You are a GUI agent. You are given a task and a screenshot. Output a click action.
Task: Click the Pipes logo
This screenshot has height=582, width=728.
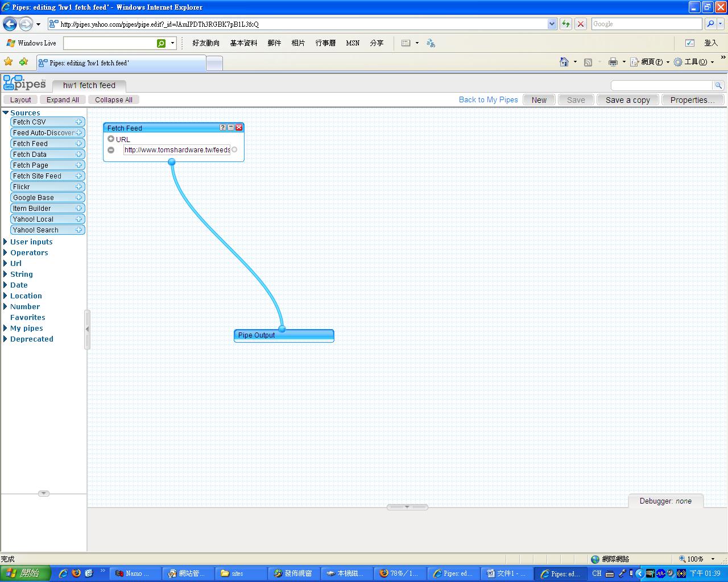click(x=24, y=83)
